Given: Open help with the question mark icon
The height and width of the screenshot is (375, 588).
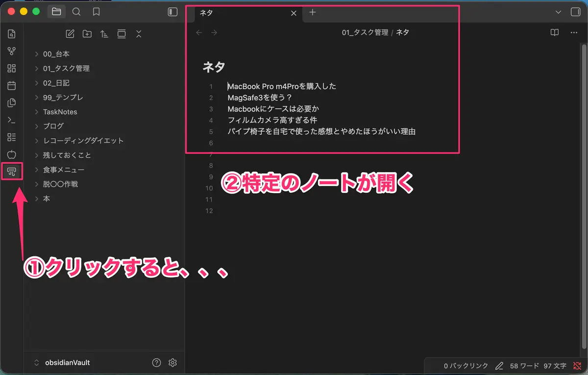Looking at the screenshot, I should (156, 363).
